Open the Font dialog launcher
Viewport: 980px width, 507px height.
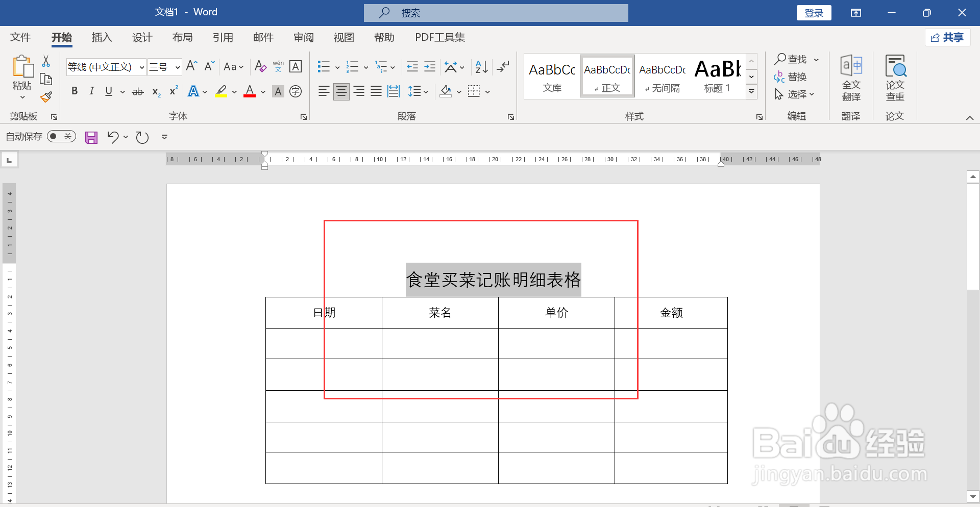pos(304,117)
